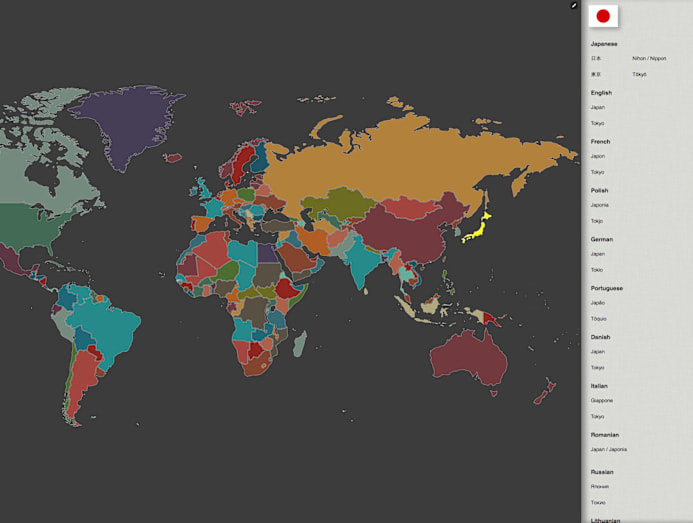Image resolution: width=693 pixels, height=523 pixels.
Task: Click the Japanese language heading
Action: (x=604, y=44)
